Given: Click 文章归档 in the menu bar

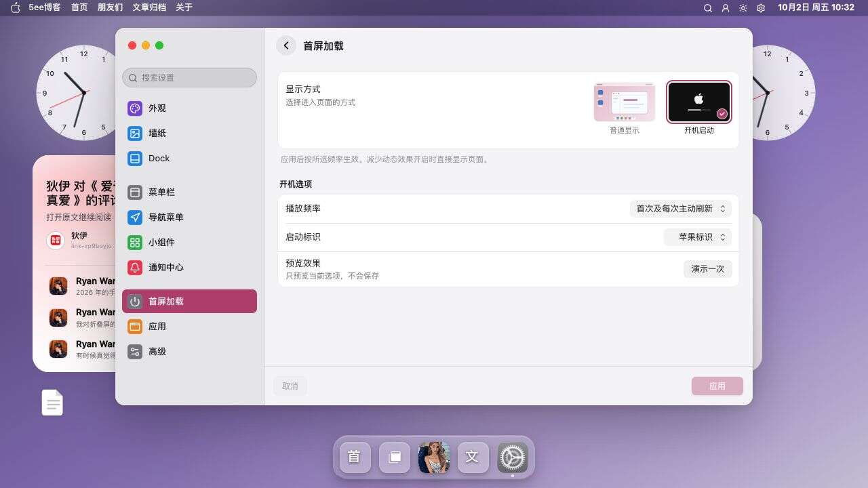Looking at the screenshot, I should [149, 7].
